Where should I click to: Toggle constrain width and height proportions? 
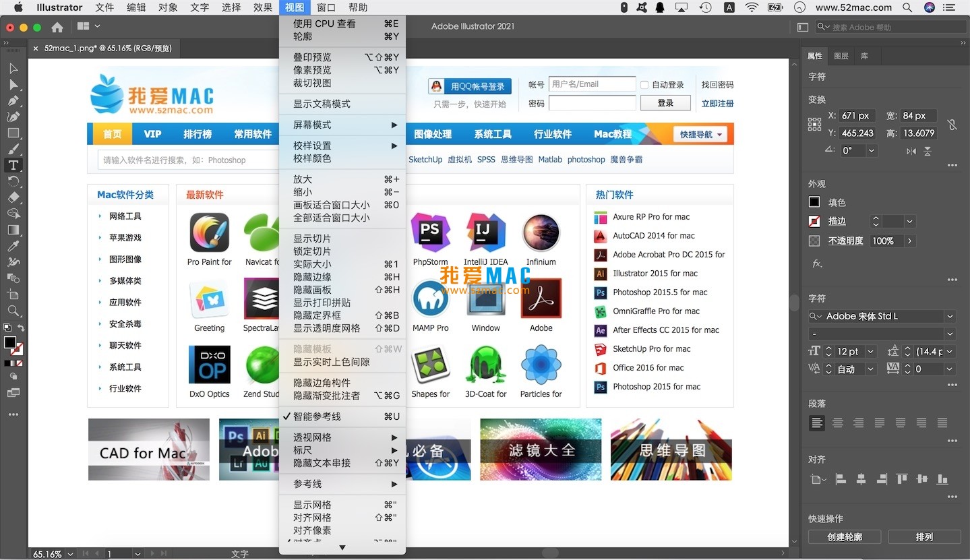click(x=952, y=125)
